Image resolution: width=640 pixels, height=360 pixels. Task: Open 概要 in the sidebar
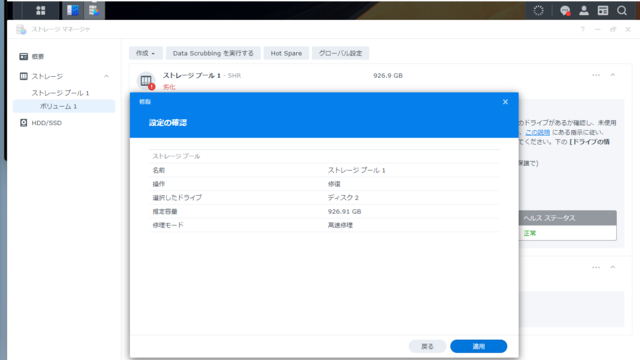[38, 57]
